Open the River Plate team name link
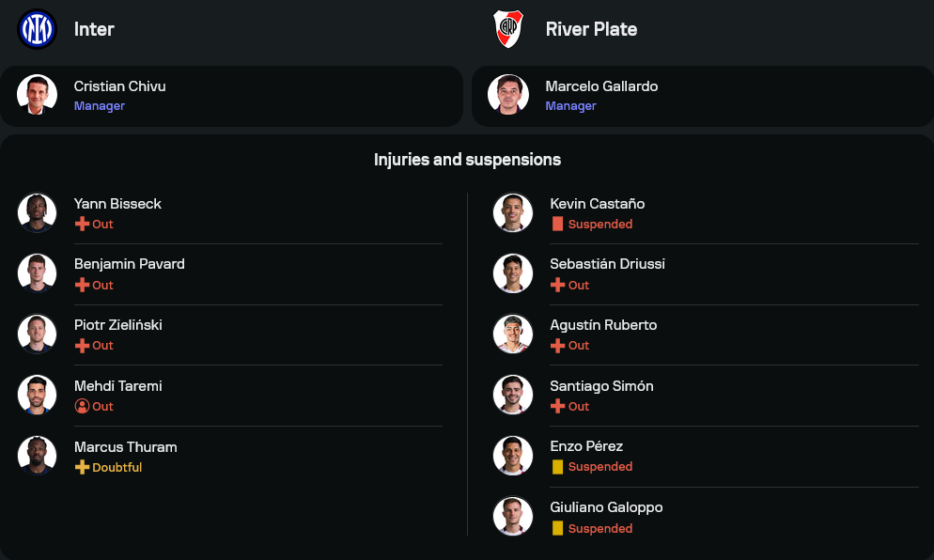The image size is (934, 560). (x=591, y=29)
